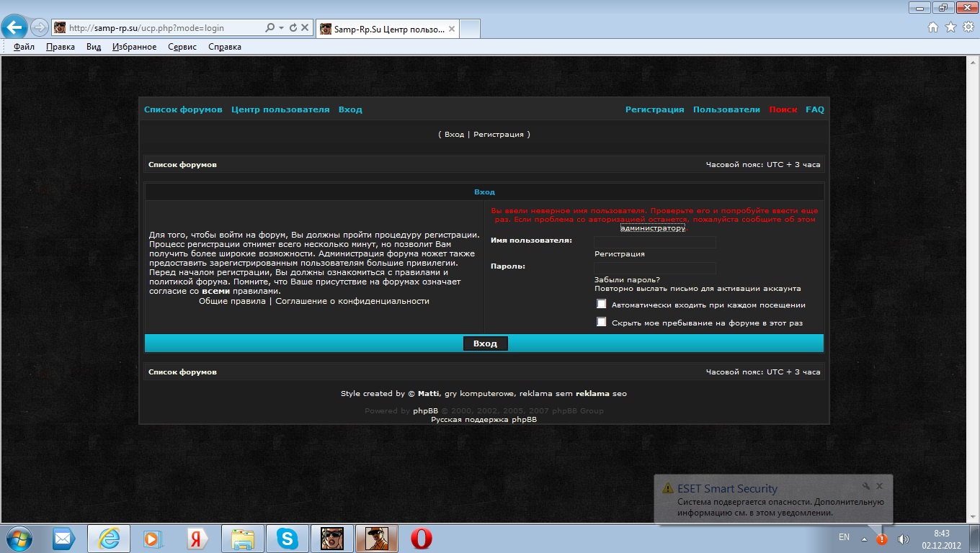Open a new blank tab
Screen dimensions: 980x553
click(x=470, y=29)
